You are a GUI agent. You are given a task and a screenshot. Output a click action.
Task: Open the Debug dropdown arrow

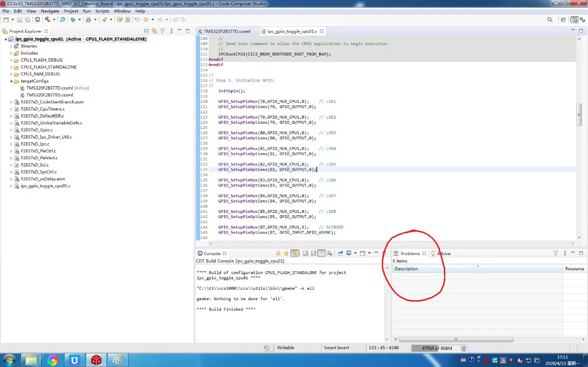pos(79,19)
